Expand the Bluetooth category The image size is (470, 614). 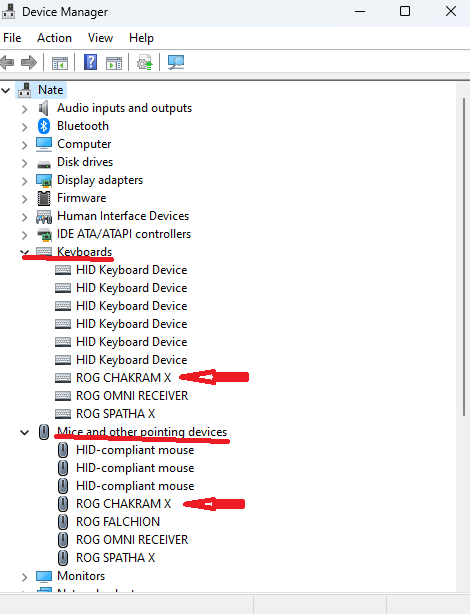click(25, 127)
